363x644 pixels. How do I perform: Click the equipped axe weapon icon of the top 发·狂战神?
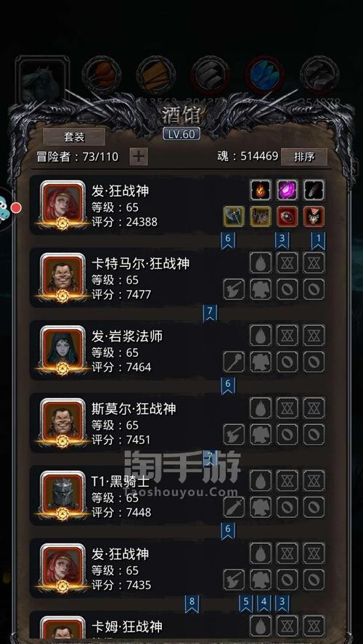[x=234, y=216]
